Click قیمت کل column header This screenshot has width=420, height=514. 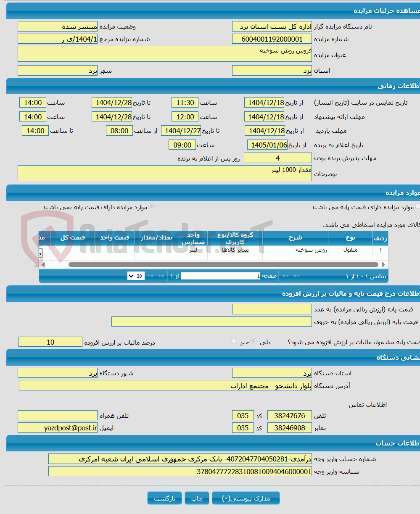coord(72,238)
